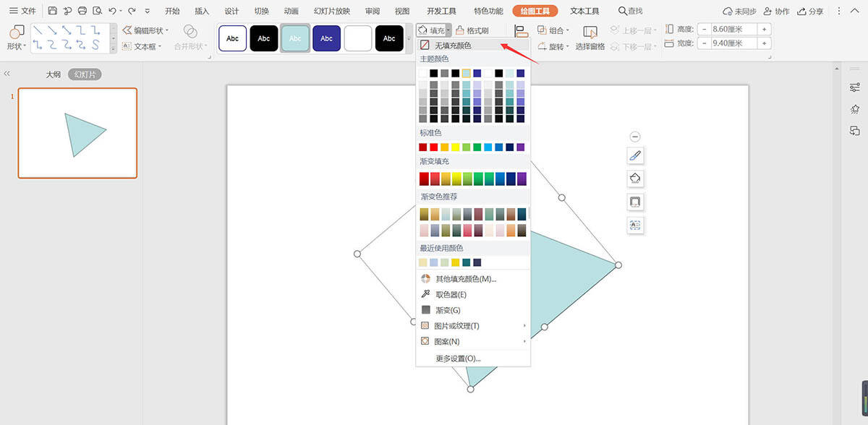Click the floating fill bucket icon beside shape
The width and height of the screenshot is (868, 425).
pos(635,179)
